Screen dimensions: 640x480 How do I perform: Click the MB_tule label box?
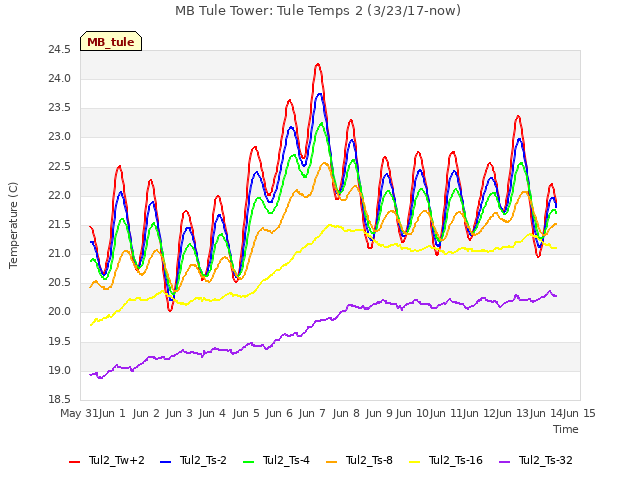pos(111,41)
